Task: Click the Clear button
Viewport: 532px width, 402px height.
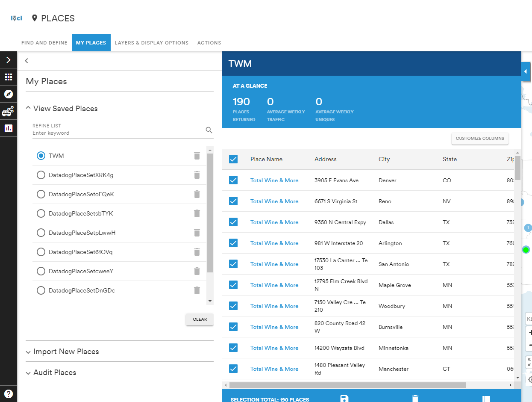Action: point(200,319)
